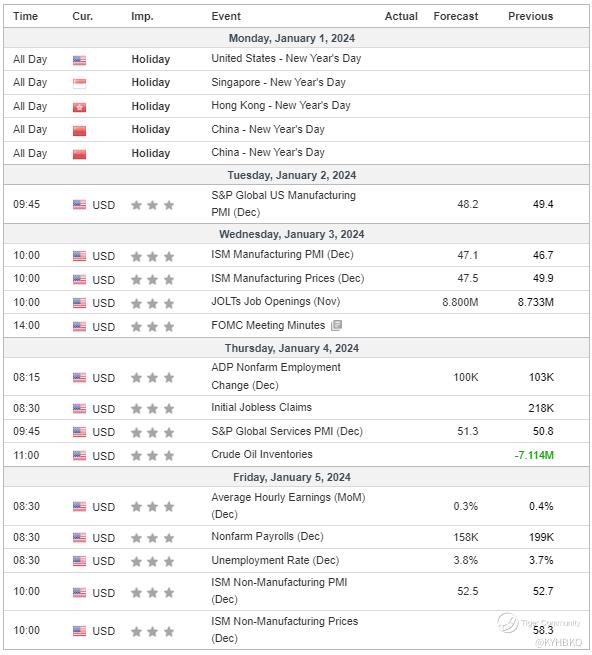
Task: Open the FOMC Meeting Minutes event
Action: click(268, 325)
